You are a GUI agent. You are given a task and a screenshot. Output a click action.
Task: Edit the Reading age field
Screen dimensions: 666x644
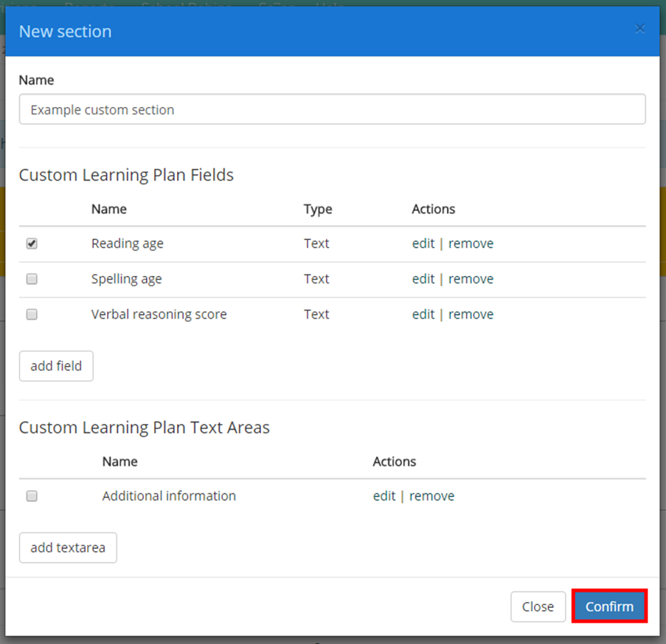tap(423, 243)
